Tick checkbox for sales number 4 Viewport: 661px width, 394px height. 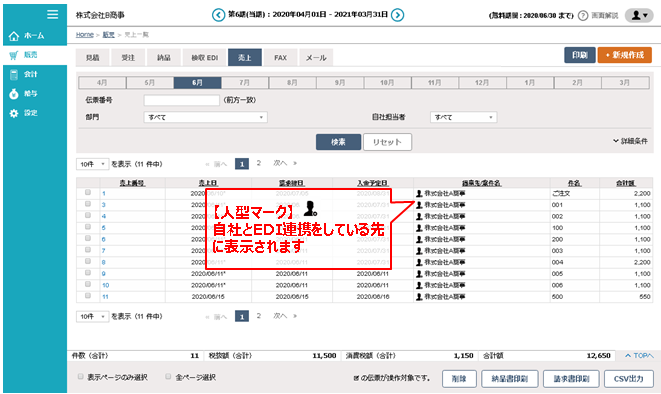pyautogui.click(x=88, y=215)
